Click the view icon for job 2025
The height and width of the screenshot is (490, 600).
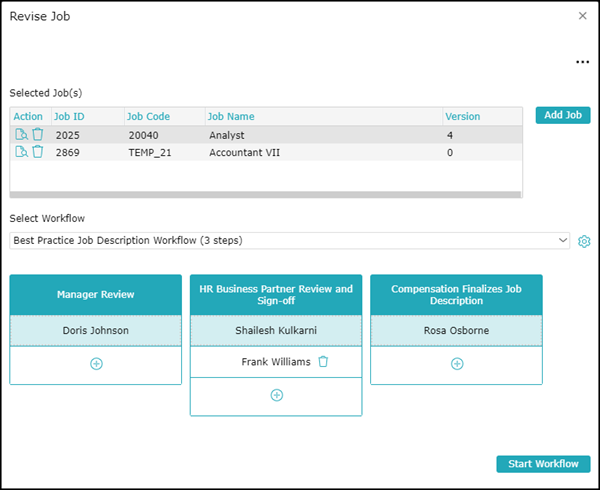point(21,134)
